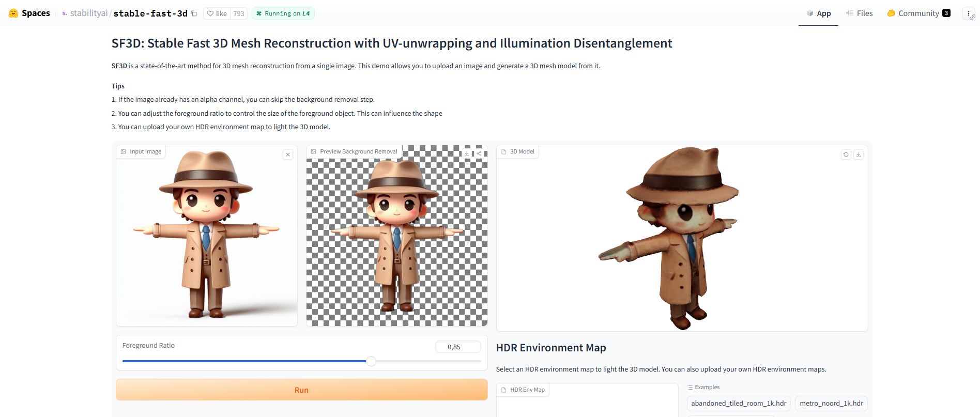The width and height of the screenshot is (980, 417).
Task: Open the Hugging Face Spaces home logo
Action: 29,13
